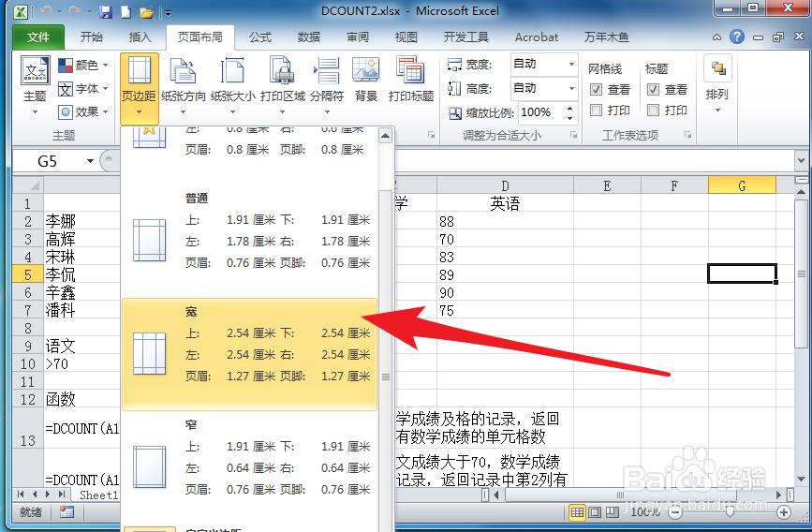Click the Undo arrow in quick access toolbar
Viewport: 812px width, 532px height.
click(46, 11)
